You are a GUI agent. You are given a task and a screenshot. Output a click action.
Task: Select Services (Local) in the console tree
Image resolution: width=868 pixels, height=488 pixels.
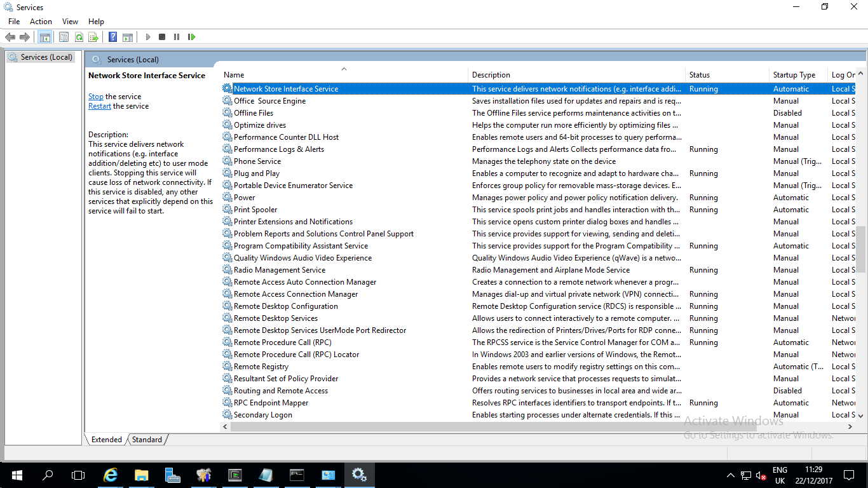click(x=46, y=57)
